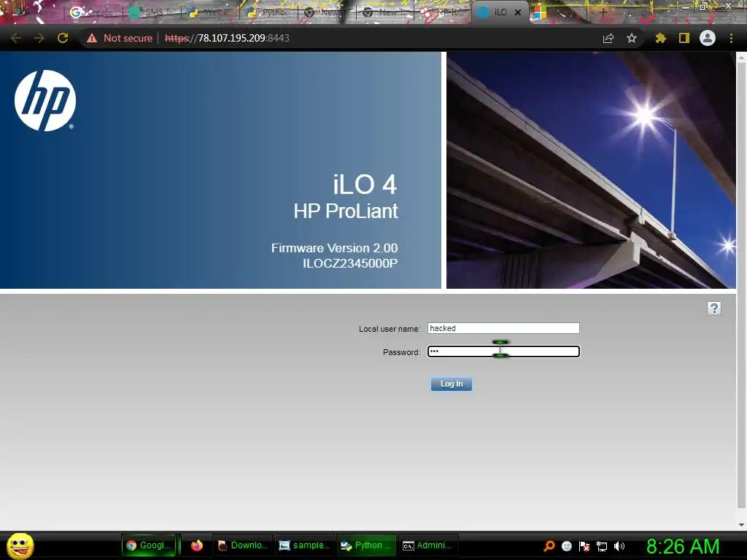Open the volume speaker tray icon

(619, 546)
